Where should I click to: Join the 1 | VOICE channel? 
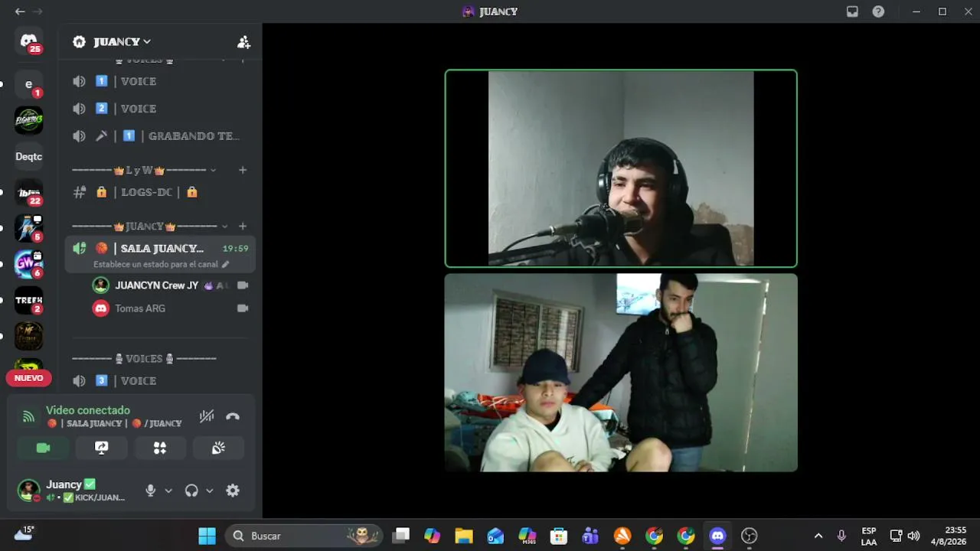[159, 81]
